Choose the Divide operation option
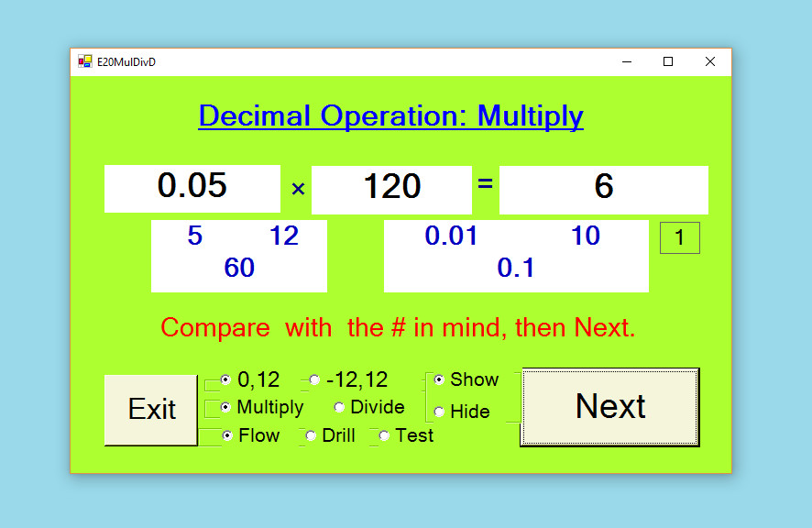The width and height of the screenshot is (812, 528). coord(339,407)
